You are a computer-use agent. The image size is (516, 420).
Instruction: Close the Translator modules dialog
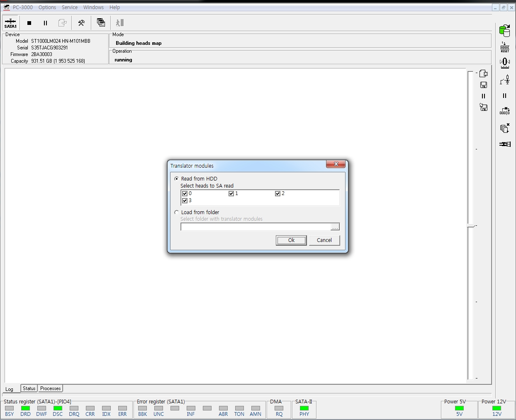[x=336, y=164]
